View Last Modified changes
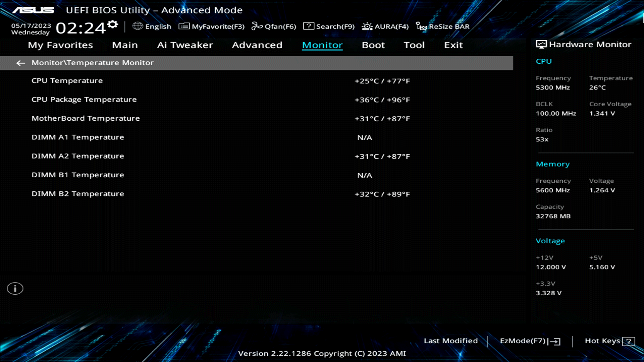Viewport: 644px width, 362px height. pyautogui.click(x=451, y=341)
